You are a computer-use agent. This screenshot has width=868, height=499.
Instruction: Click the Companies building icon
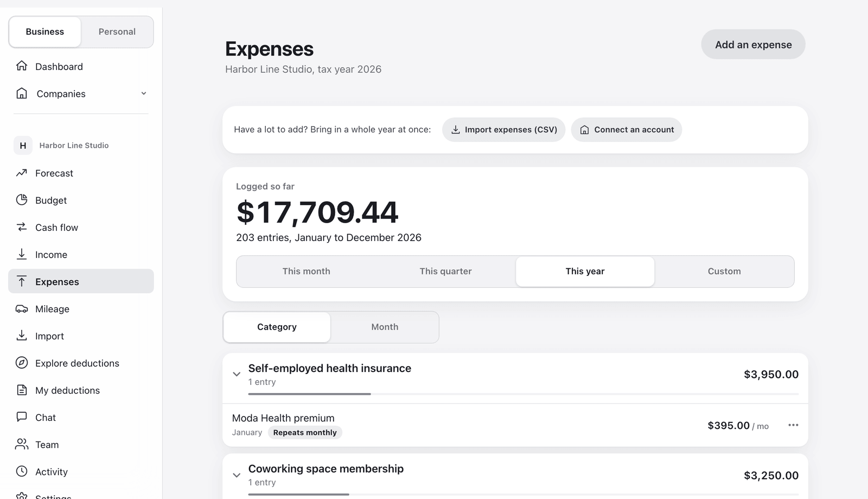click(x=22, y=93)
